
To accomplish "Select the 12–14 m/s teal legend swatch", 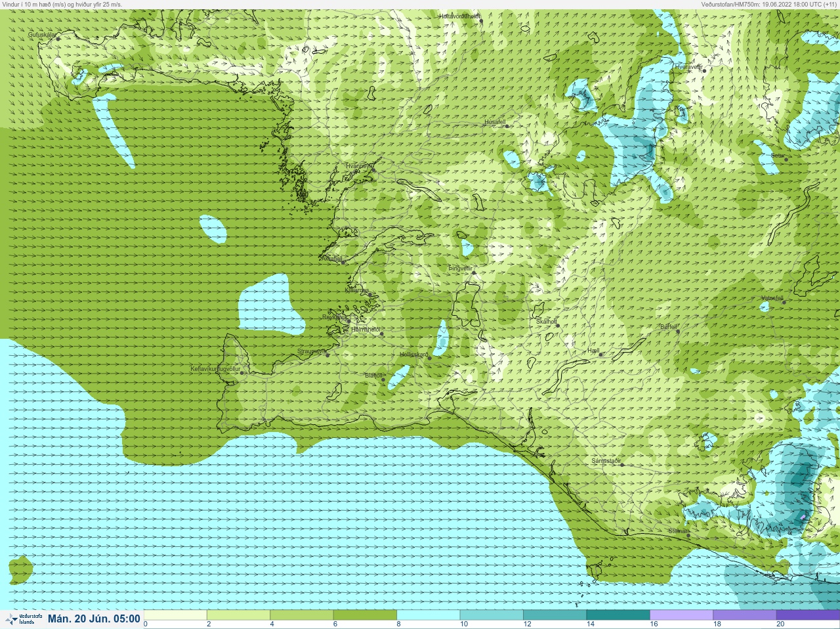I will coord(555,615).
